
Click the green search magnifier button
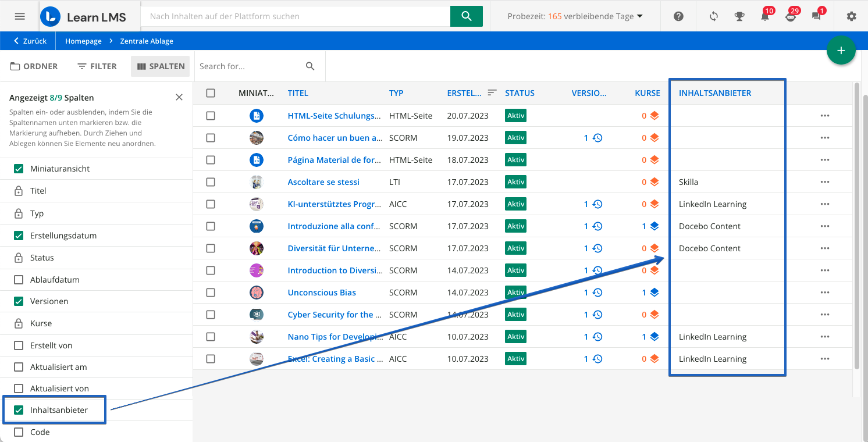tap(466, 16)
